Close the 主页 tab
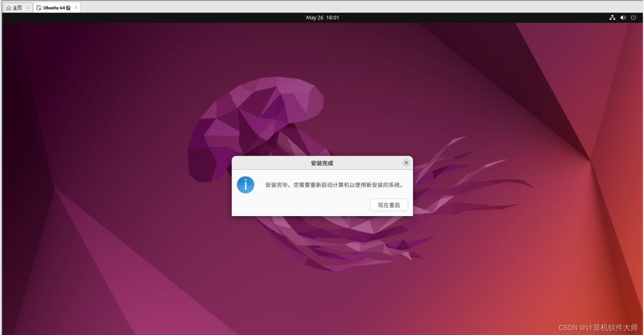644x335 pixels. coord(28,8)
